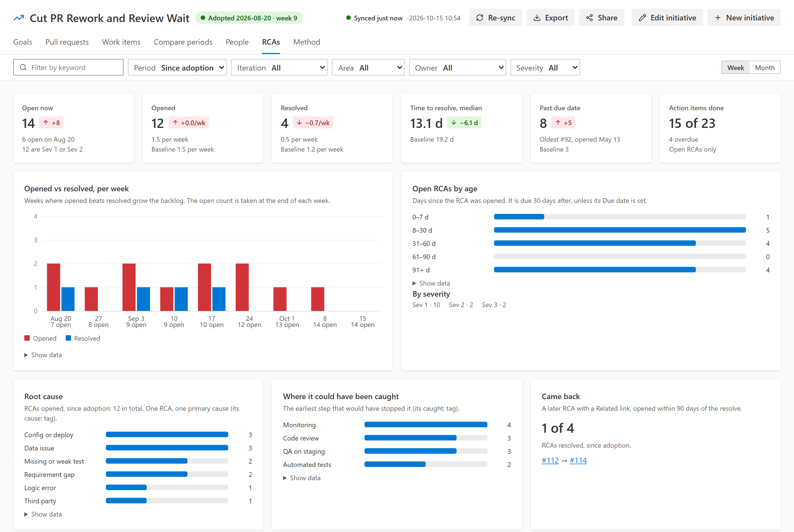Click the plus icon for New initiative
794x532 pixels.
tap(718, 18)
